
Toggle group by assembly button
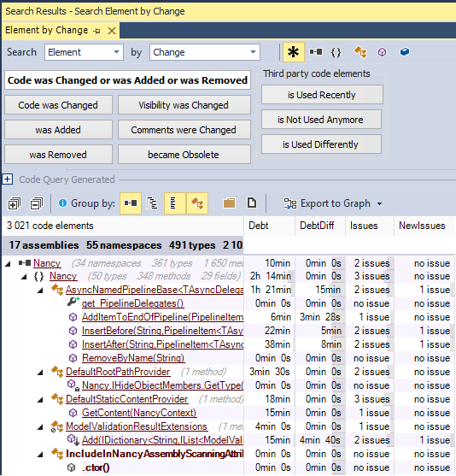[131, 203]
